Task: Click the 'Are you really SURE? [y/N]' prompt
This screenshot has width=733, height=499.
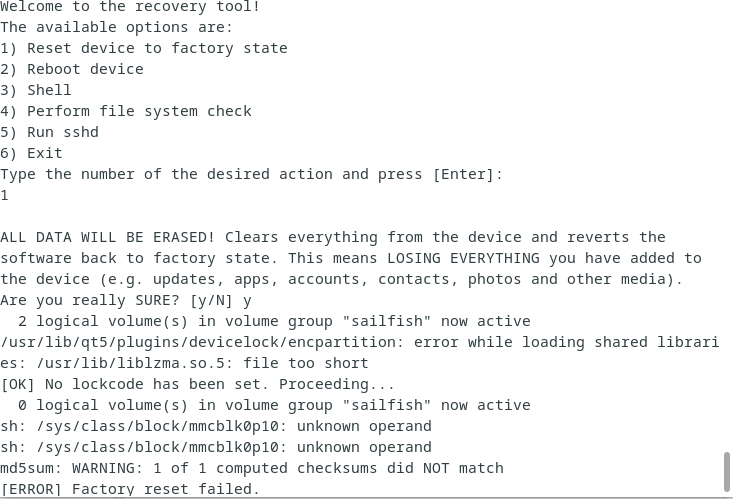Action: [x=116, y=300]
